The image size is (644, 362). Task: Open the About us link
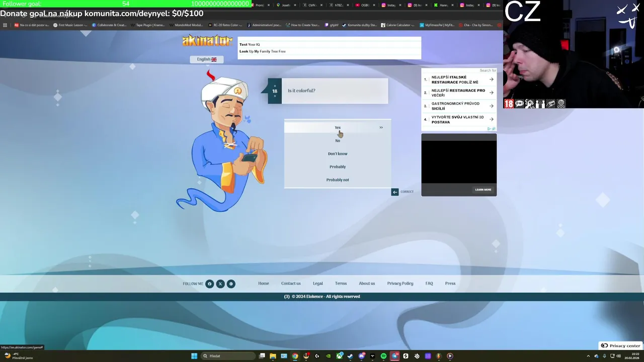(367, 284)
